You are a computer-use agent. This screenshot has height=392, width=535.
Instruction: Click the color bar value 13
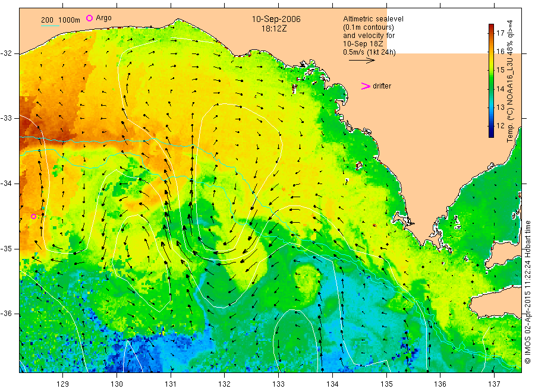point(500,107)
